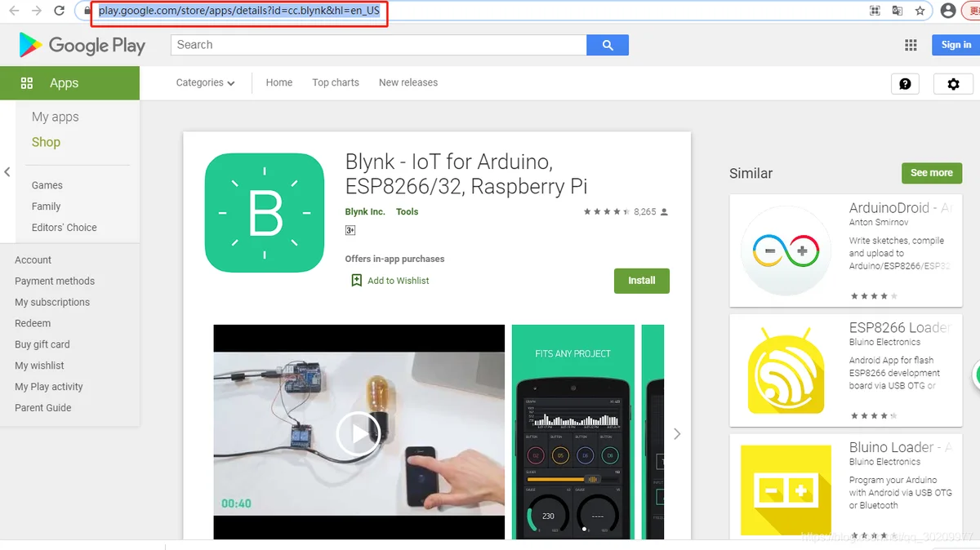The width and height of the screenshot is (980, 550).
Task: Expand the Categories dropdown
Action: (x=205, y=82)
